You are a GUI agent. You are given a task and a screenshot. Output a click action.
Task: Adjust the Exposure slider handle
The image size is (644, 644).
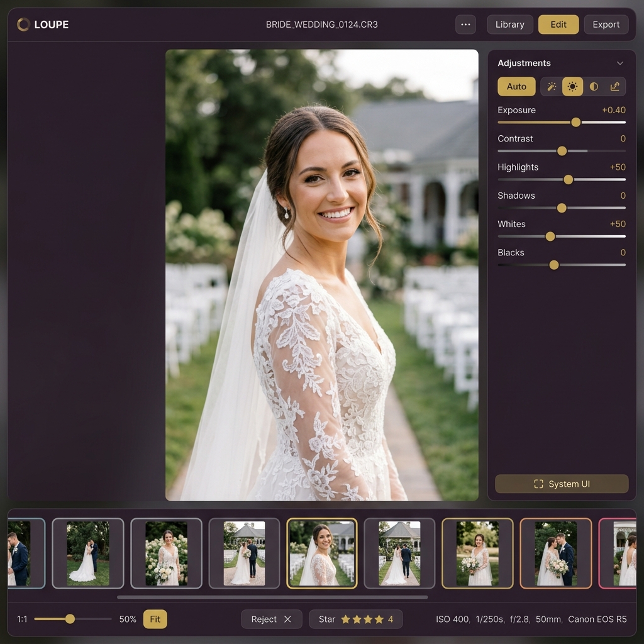[x=576, y=123]
